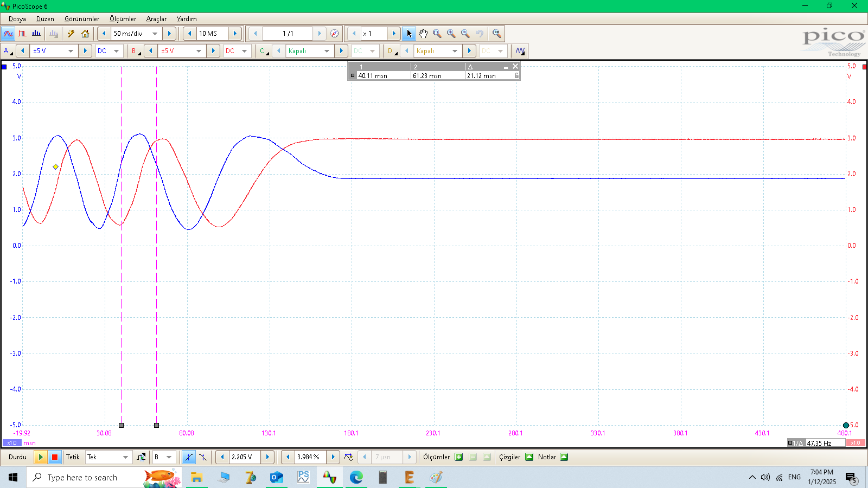868x488 pixels.
Task: Add a measurement with green plus button
Action: [459, 457]
